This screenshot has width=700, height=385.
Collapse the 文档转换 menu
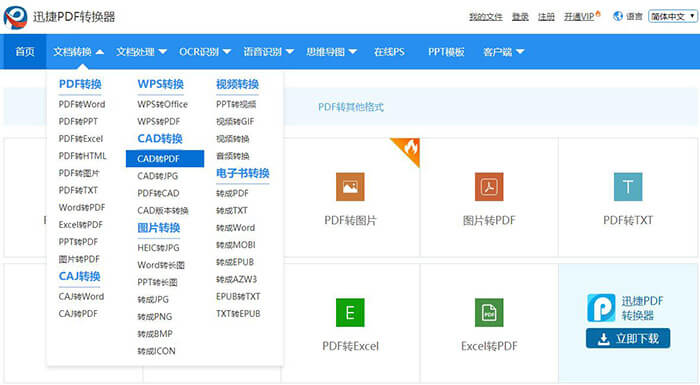(x=78, y=52)
